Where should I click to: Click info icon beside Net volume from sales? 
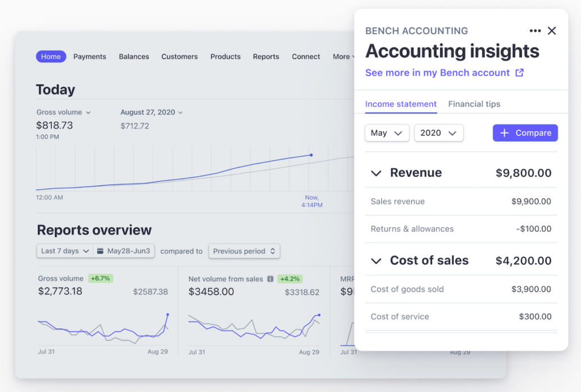pyautogui.click(x=271, y=279)
